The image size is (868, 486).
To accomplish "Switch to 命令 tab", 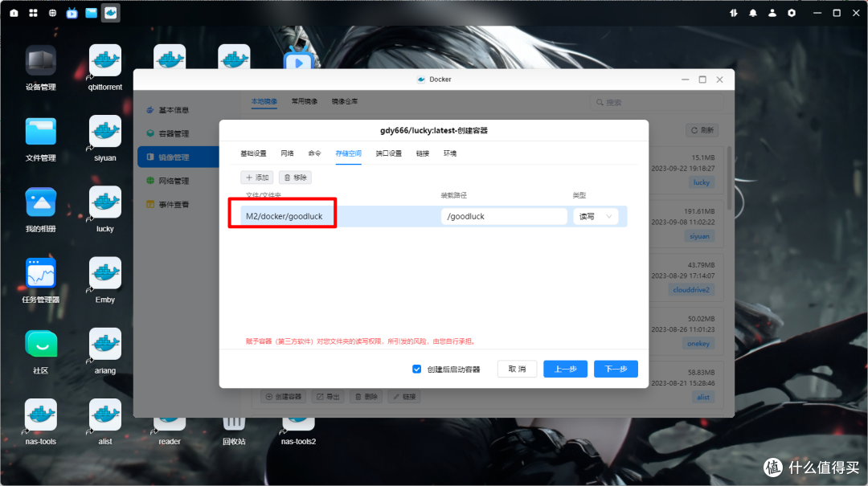I will click(x=314, y=153).
